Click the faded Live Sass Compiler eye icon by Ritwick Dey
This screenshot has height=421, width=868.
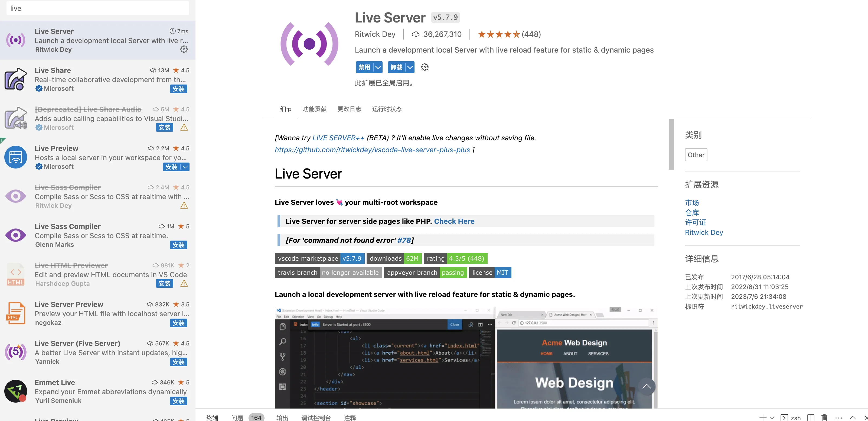point(15,196)
